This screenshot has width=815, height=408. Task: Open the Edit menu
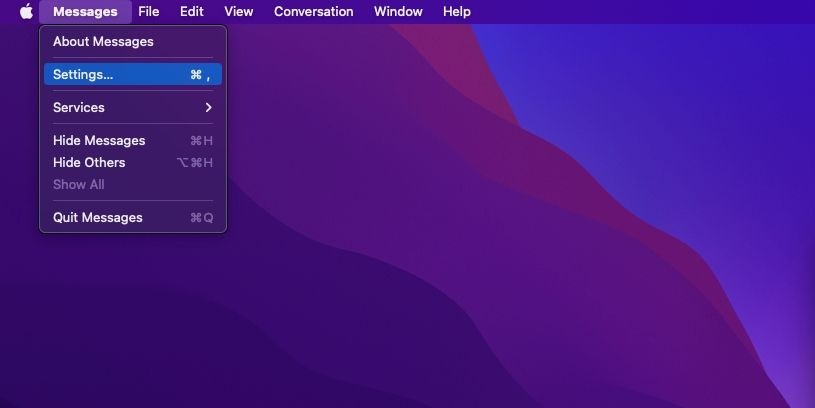tap(192, 11)
